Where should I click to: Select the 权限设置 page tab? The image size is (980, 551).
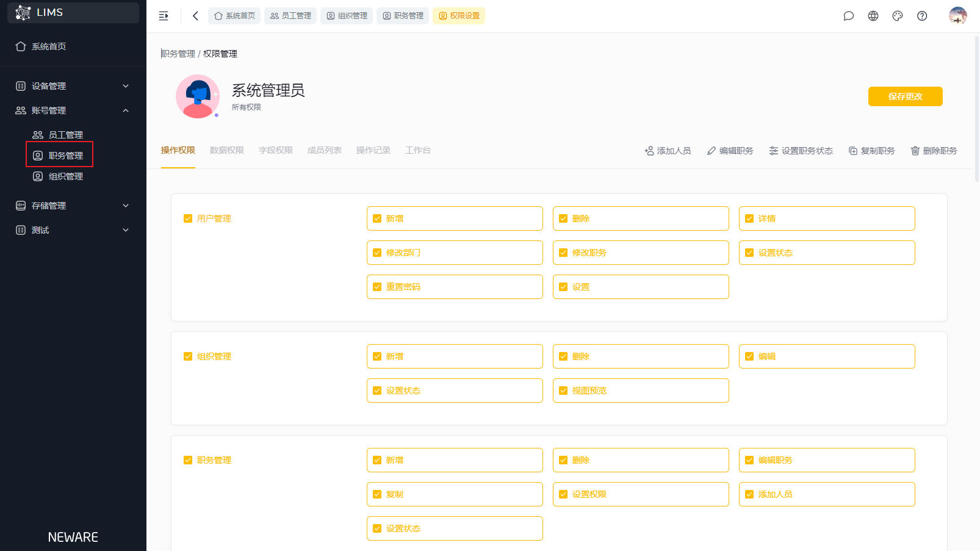459,16
